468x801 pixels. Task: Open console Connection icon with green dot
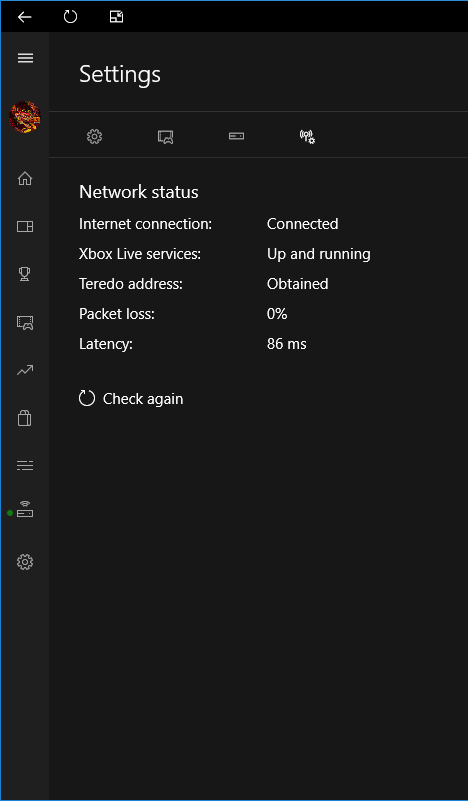pyautogui.click(x=25, y=509)
